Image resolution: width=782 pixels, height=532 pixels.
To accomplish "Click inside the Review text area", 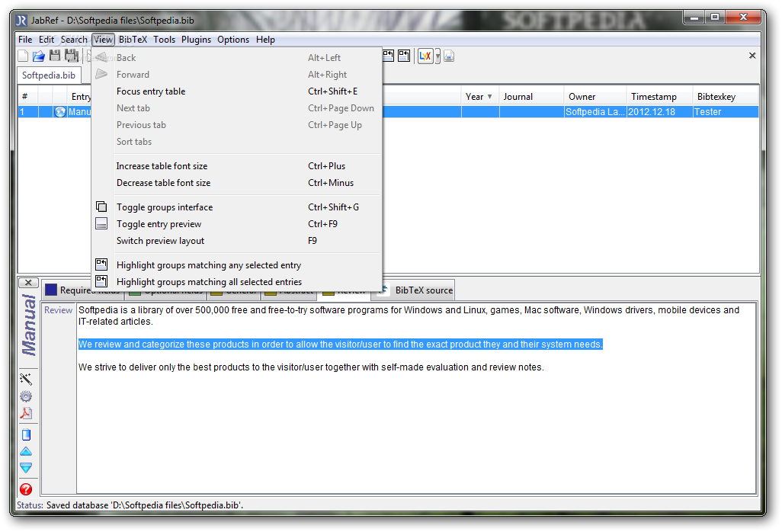I will [x=416, y=398].
